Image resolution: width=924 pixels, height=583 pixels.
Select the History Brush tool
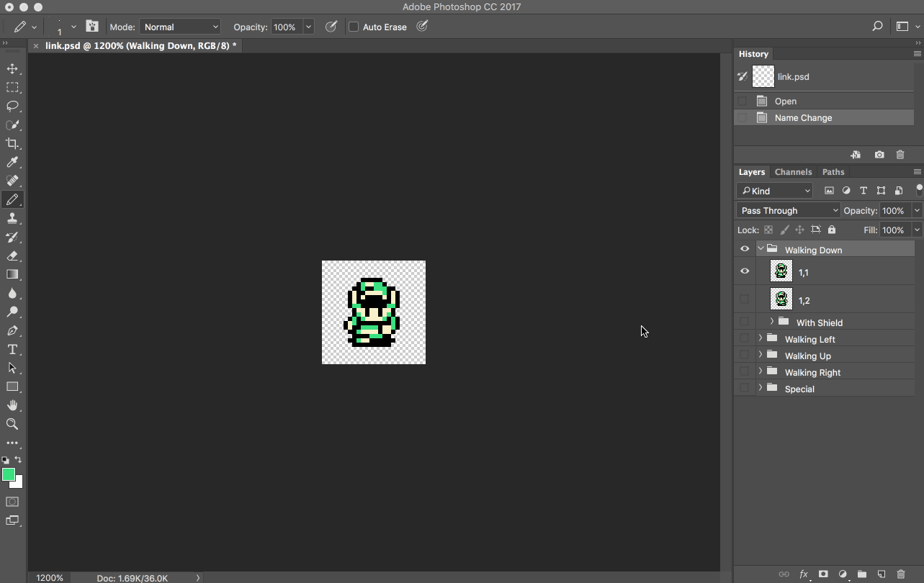[x=12, y=238]
